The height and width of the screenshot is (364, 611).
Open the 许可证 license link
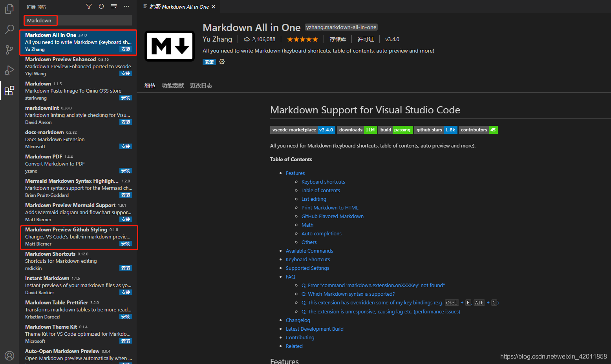[366, 39]
